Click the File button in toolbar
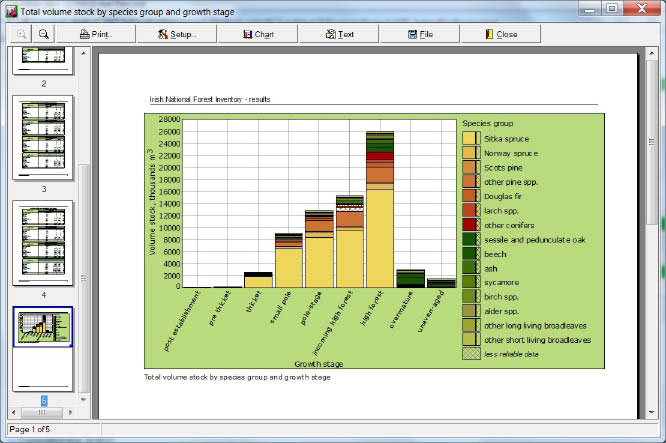 point(420,34)
